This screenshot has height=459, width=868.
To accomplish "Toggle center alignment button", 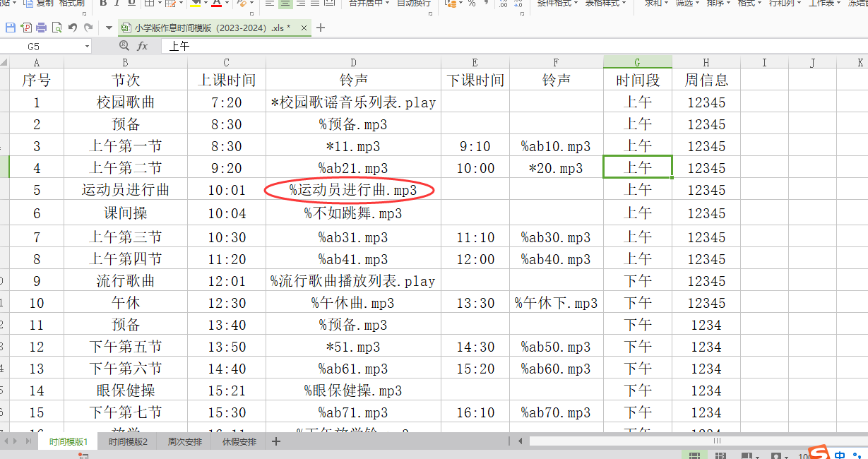I will click(x=285, y=4).
